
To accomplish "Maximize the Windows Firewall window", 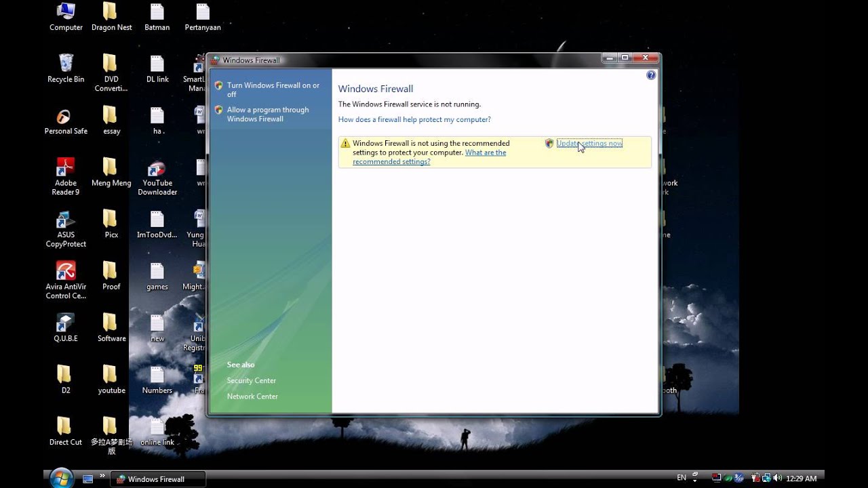I will [625, 58].
